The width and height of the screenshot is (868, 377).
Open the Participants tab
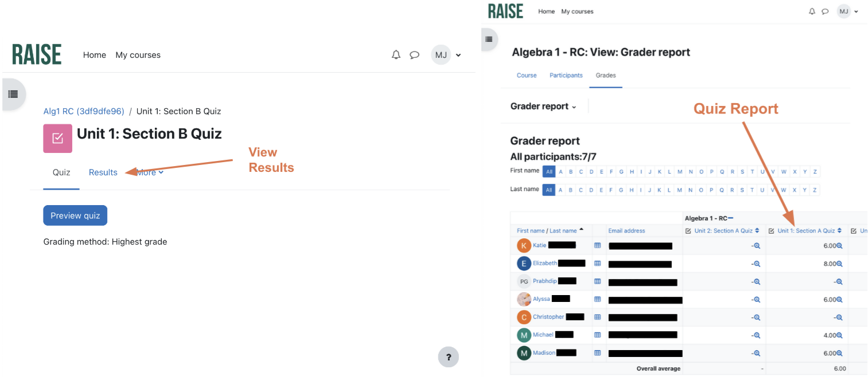coord(566,76)
